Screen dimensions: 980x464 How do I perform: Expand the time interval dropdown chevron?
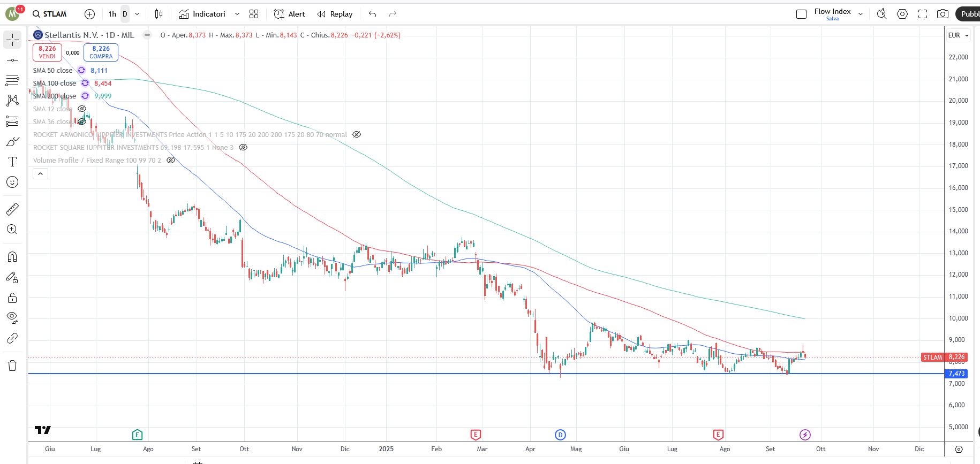pos(137,14)
